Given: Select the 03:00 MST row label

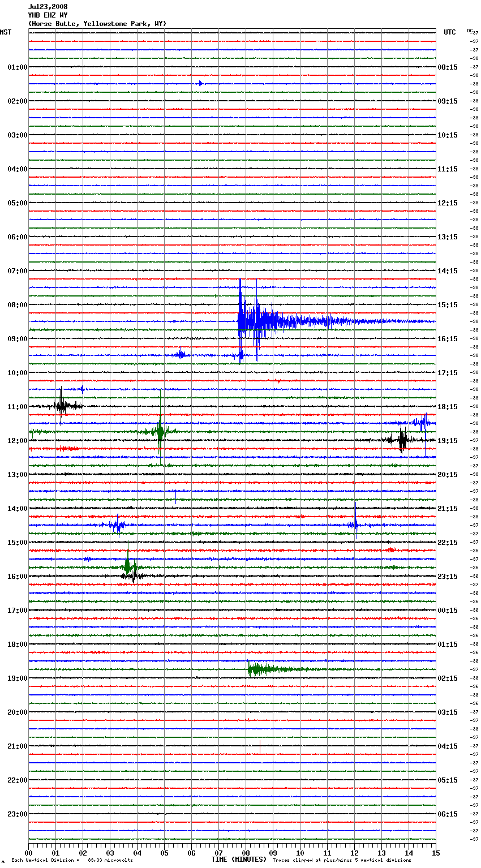Looking at the screenshot, I should coord(18,135).
